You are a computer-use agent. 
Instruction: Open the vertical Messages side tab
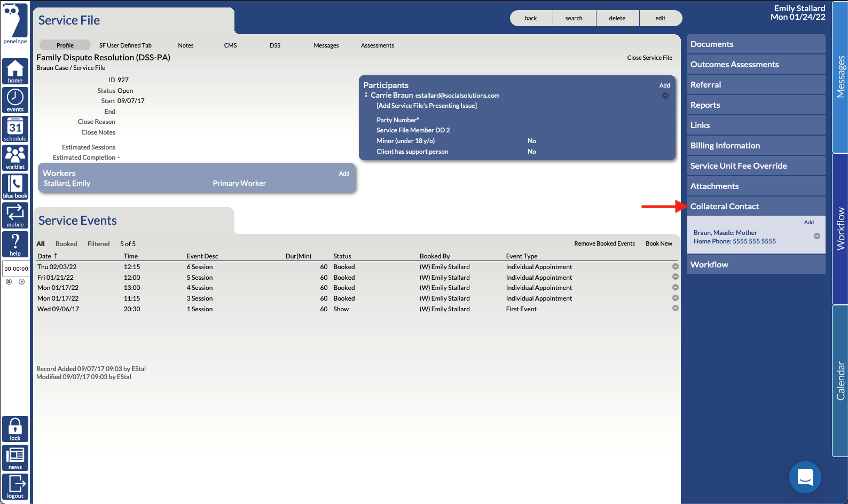(x=840, y=76)
